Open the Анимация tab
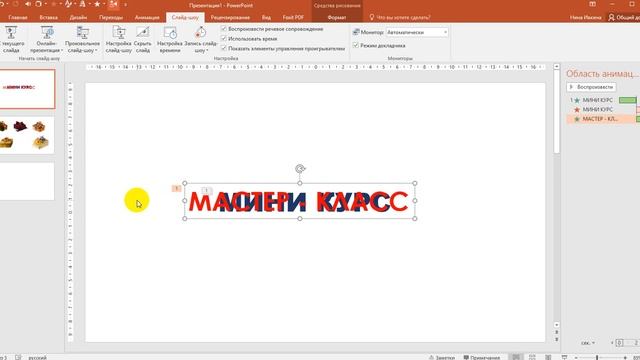 [147, 17]
